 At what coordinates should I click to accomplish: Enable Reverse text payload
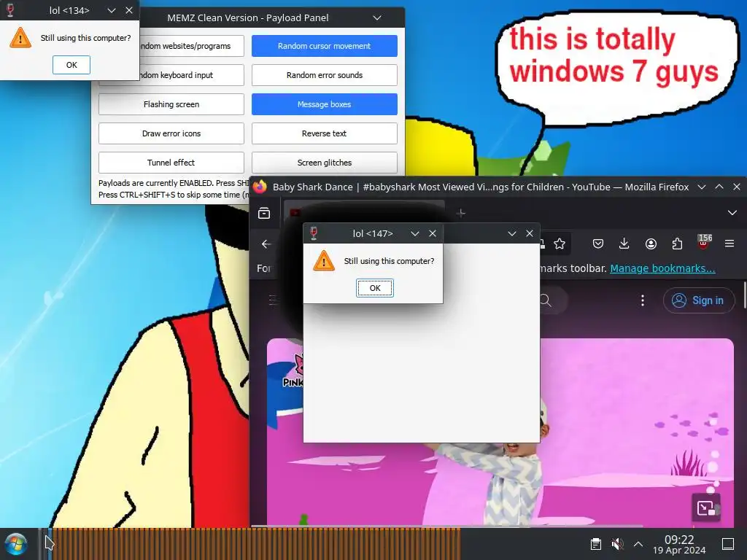325,133
